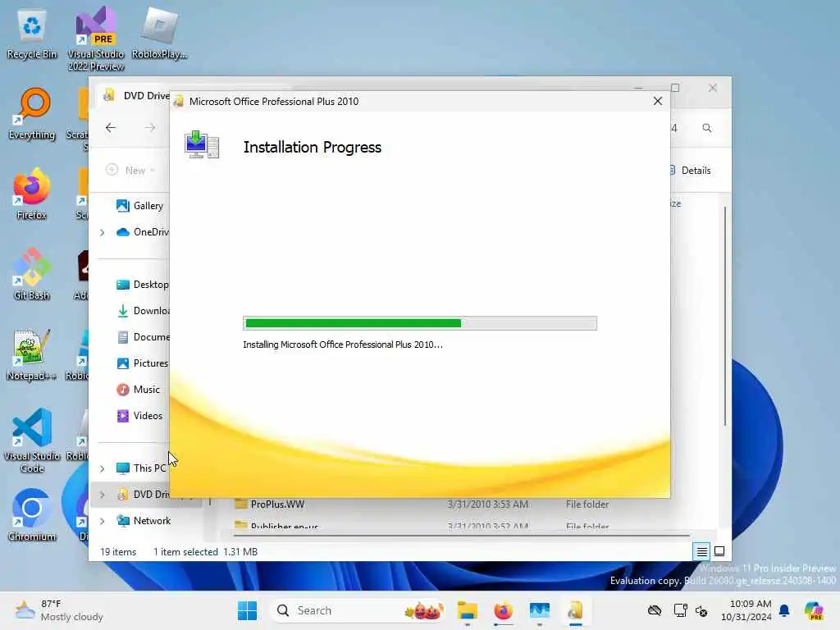Expand the OneDrive tree node
The width and height of the screenshot is (840, 630).
[103, 232]
